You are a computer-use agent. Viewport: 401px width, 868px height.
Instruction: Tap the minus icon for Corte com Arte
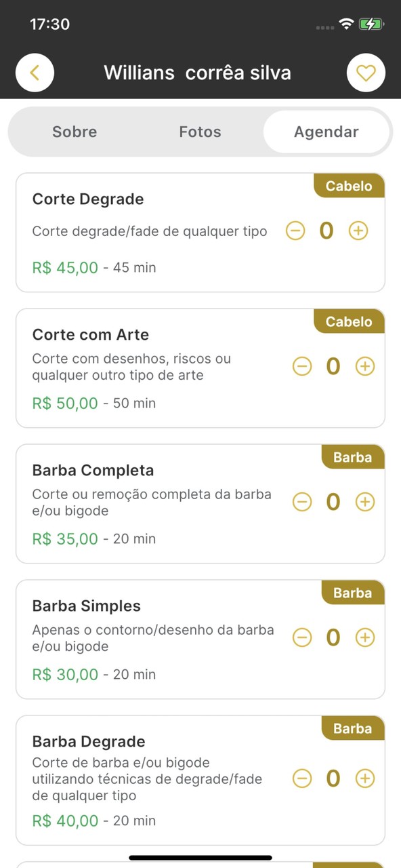click(x=302, y=366)
